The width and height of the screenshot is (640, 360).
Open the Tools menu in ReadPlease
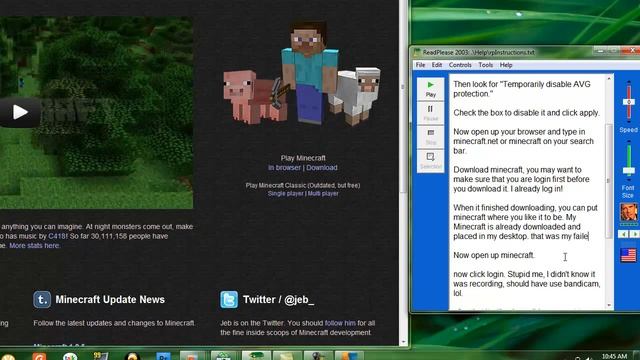[485, 65]
